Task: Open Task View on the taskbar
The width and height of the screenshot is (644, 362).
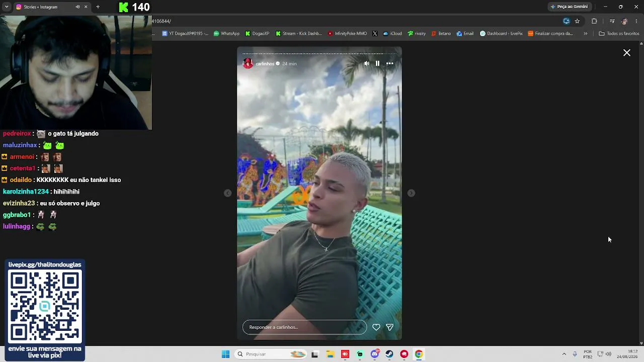Action: pyautogui.click(x=315, y=354)
